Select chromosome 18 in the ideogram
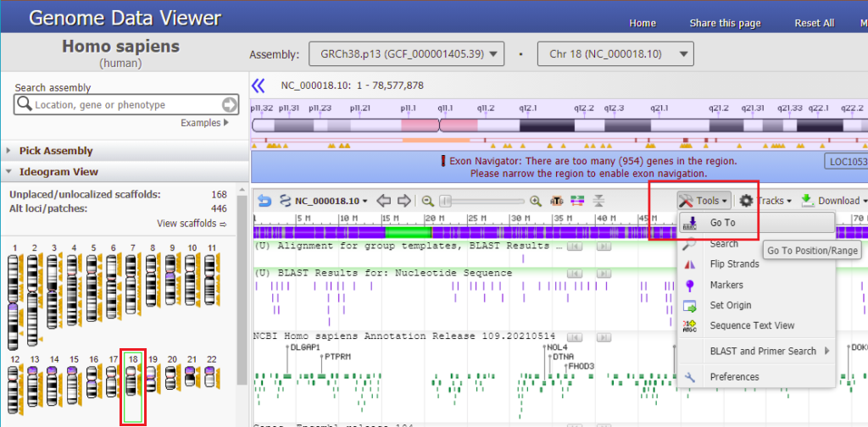This screenshot has width=868, height=427. 133,387
